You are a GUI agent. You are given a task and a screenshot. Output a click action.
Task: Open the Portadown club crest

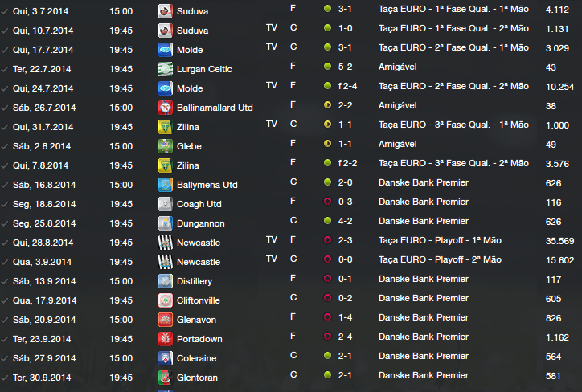click(x=165, y=339)
